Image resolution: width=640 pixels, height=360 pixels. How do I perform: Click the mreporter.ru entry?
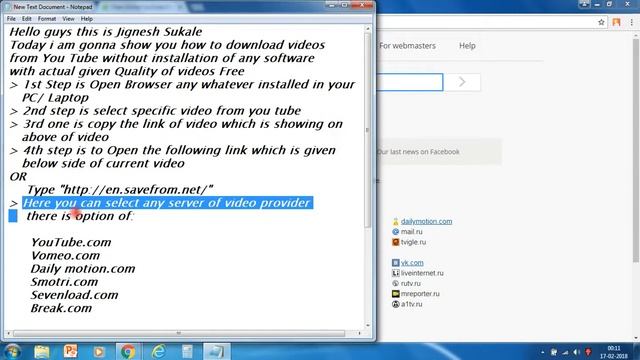(420, 293)
